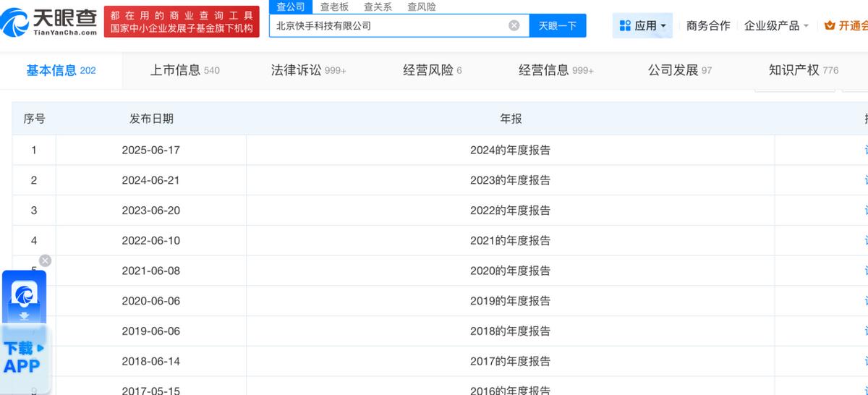Open the 基本信息 tab
The height and width of the screenshot is (395, 868).
click(61, 70)
